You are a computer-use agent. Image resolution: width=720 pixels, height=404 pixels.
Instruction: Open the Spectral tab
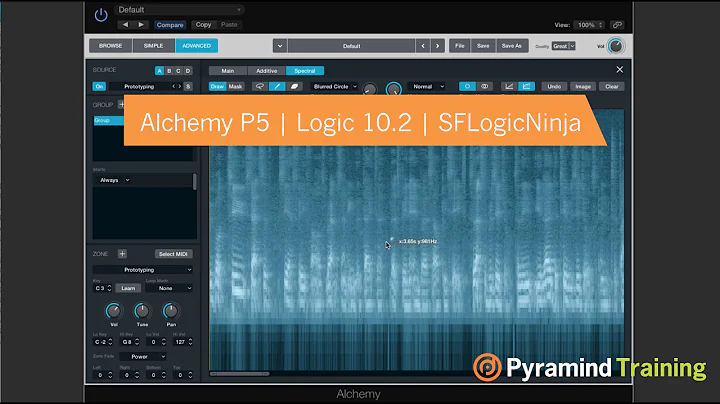pyautogui.click(x=305, y=71)
